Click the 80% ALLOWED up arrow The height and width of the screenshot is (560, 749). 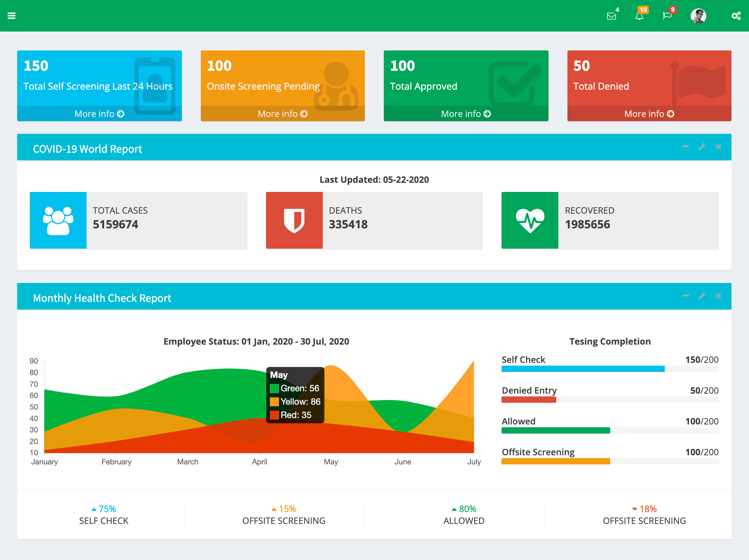tap(454, 509)
